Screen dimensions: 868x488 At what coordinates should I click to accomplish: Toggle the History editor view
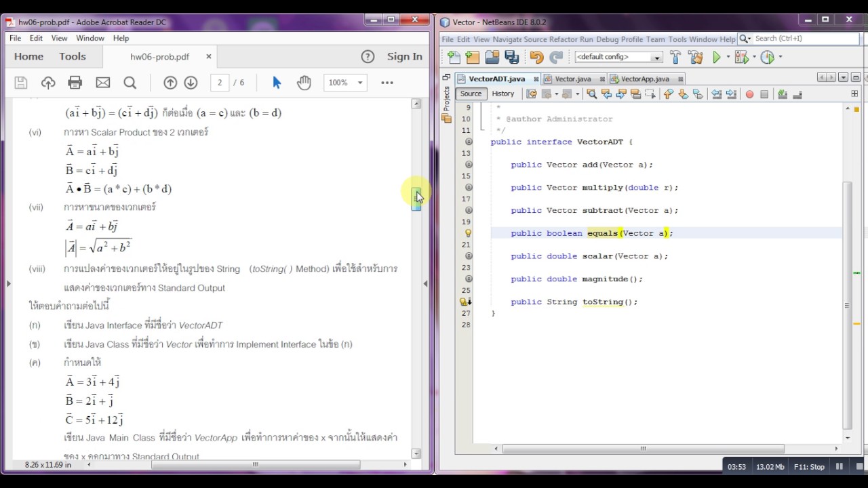pos(502,94)
